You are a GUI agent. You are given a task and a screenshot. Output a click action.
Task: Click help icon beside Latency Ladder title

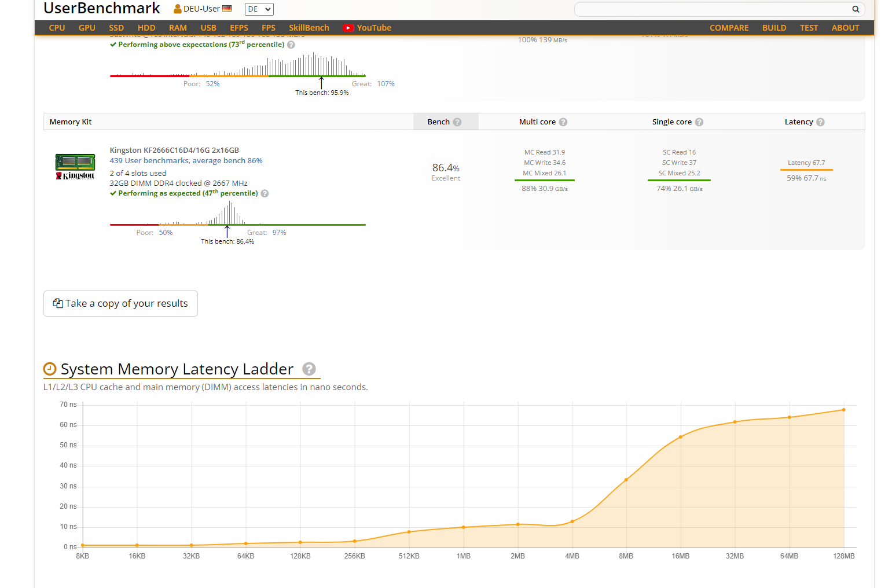point(309,369)
